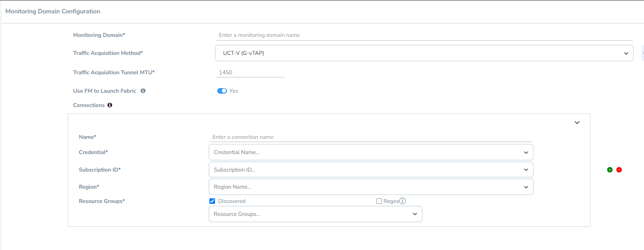The image size is (644, 250).
Task: Open the Traffic Acquisition Method dropdown
Action: click(424, 53)
